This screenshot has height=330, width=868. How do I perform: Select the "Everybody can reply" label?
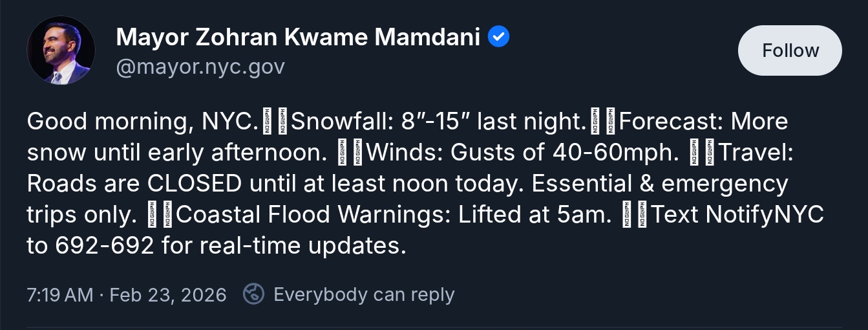point(364,295)
